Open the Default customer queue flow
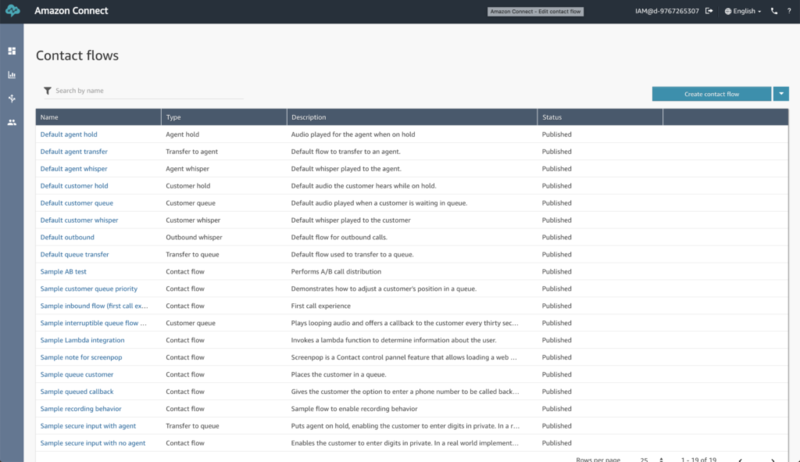 click(x=77, y=203)
